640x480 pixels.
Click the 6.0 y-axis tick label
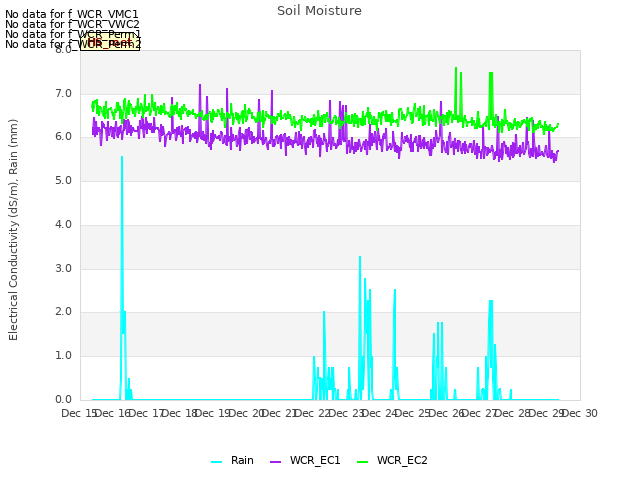click(63, 137)
